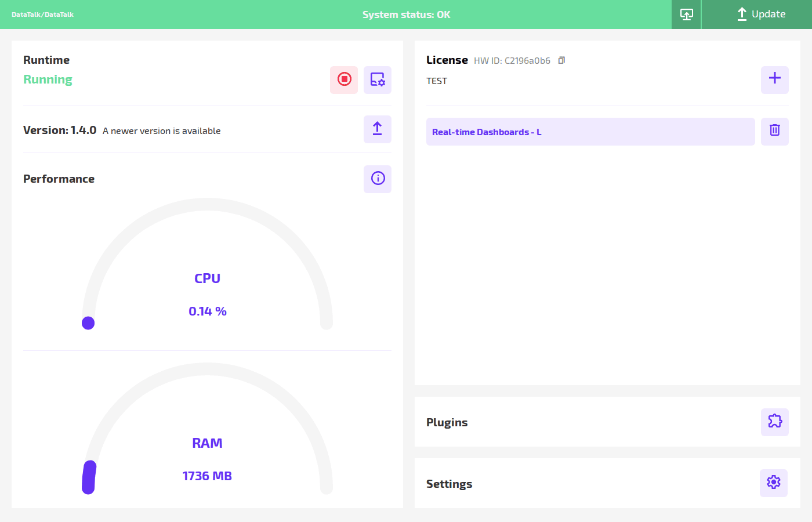Image resolution: width=812 pixels, height=522 pixels.
Task: Click the License heading
Action: (447, 60)
